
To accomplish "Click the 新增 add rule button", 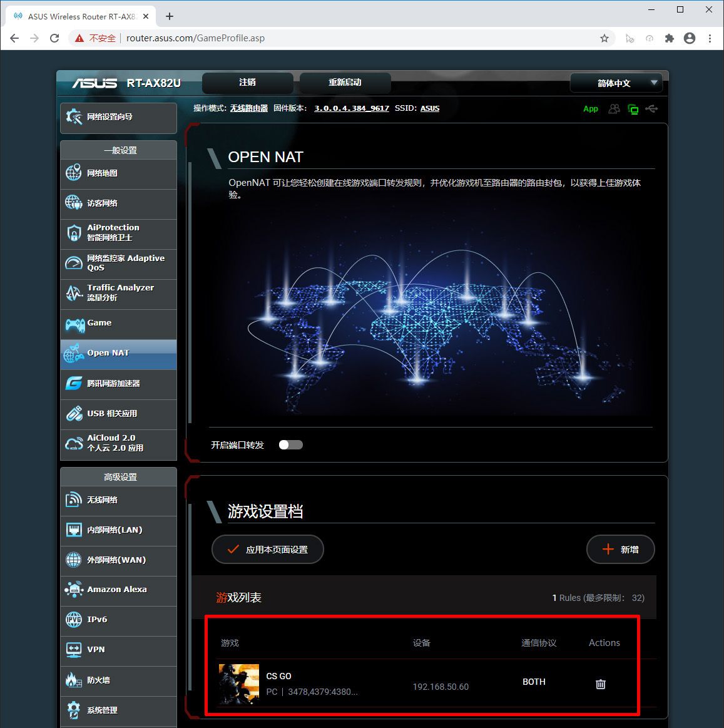I will (x=620, y=550).
